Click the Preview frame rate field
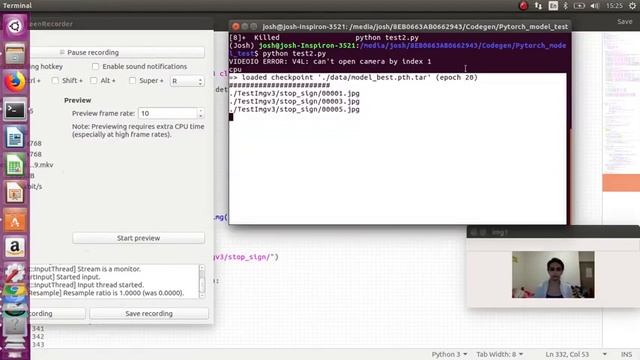640x360 pixels. (168, 113)
